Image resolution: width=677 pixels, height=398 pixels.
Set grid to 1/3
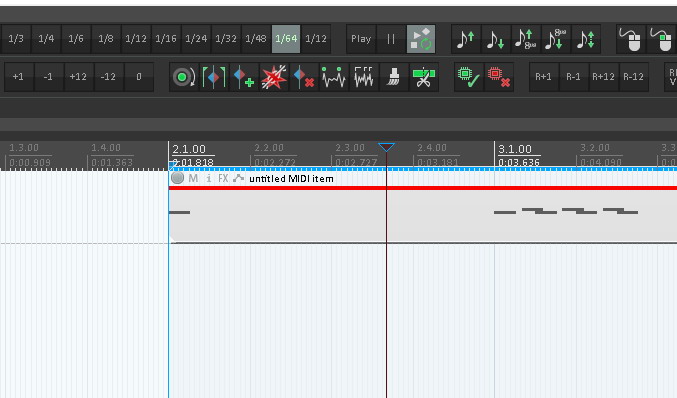coord(16,39)
